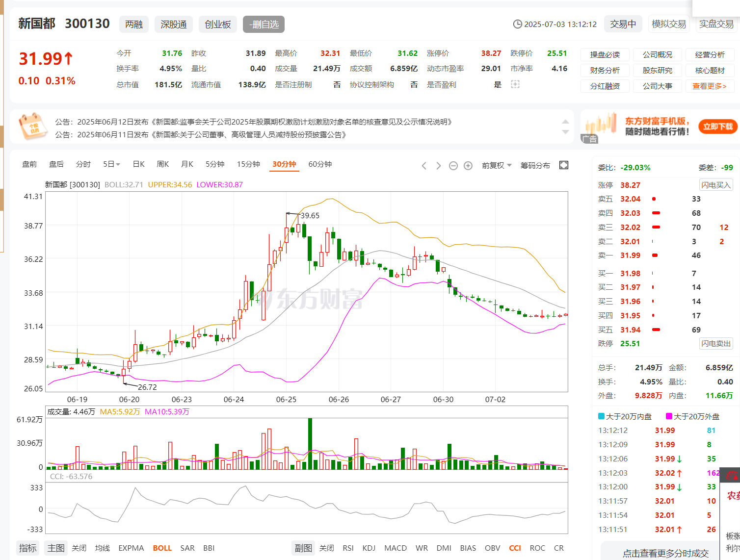Select RSI sub chart indicator
740x560 pixels.
coord(348,548)
